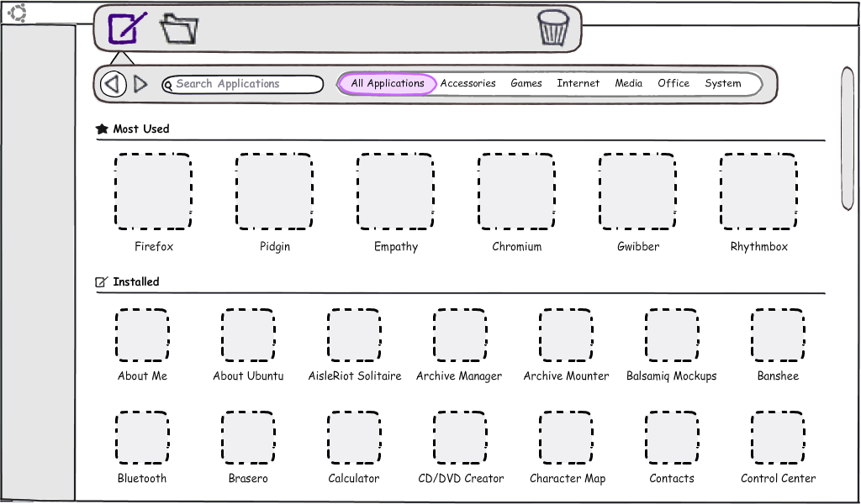861x504 pixels.
Task: Focus the Search Applications field
Action: (x=243, y=85)
